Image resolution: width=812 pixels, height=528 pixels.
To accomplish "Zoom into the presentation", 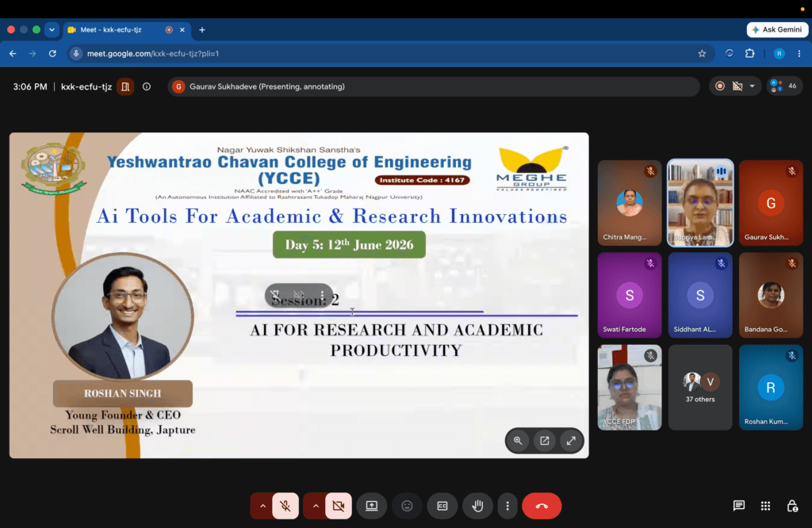I will pos(518,441).
